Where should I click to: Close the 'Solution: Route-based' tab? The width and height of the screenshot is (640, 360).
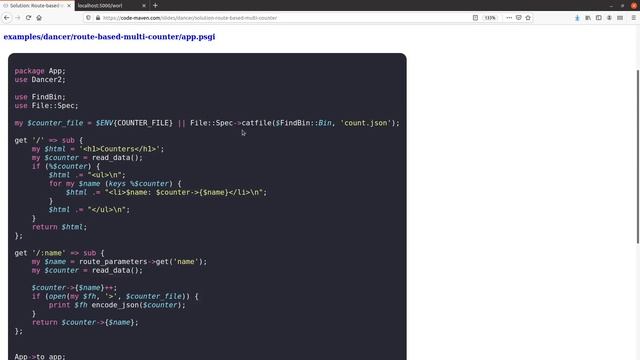[69, 6]
